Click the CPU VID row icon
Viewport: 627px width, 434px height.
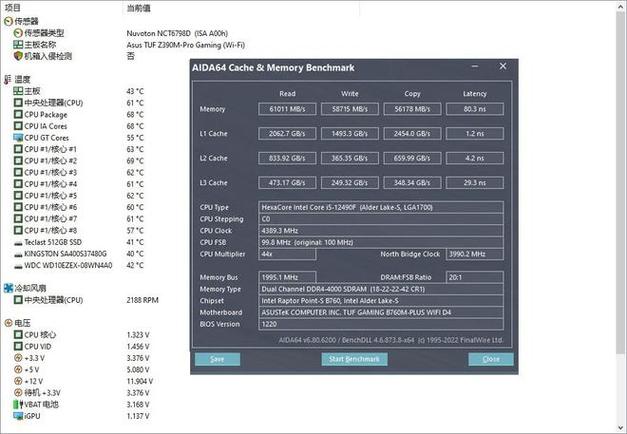[18, 346]
